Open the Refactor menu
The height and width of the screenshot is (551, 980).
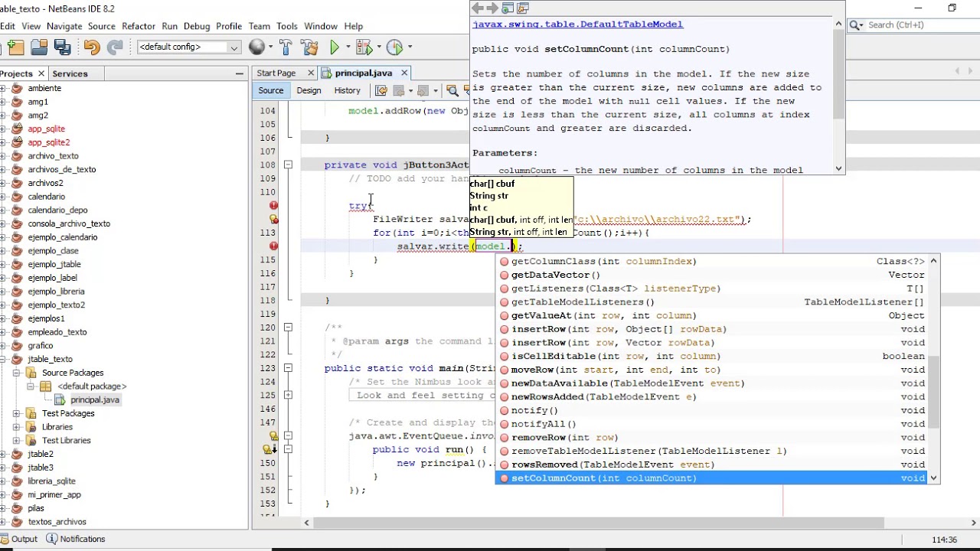coord(139,26)
